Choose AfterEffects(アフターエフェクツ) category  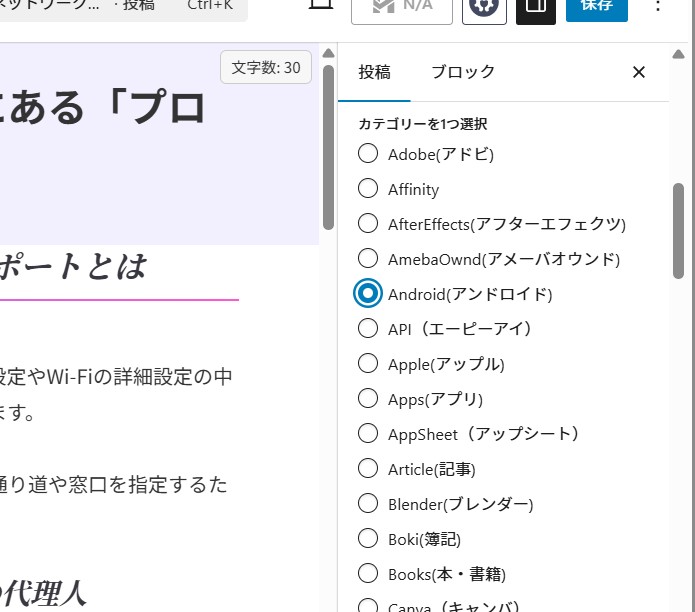[x=368, y=224]
